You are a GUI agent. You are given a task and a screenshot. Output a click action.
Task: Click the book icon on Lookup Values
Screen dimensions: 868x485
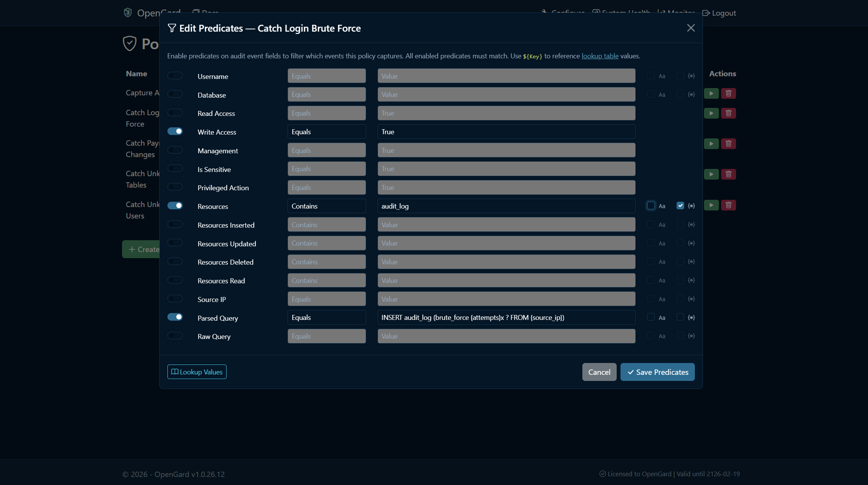pyautogui.click(x=175, y=372)
